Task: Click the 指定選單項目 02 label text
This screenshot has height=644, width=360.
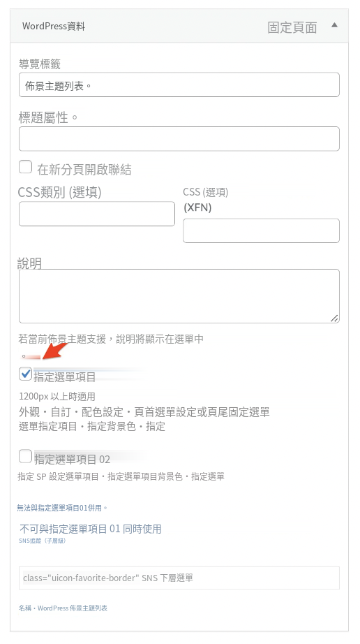Action: (72, 459)
